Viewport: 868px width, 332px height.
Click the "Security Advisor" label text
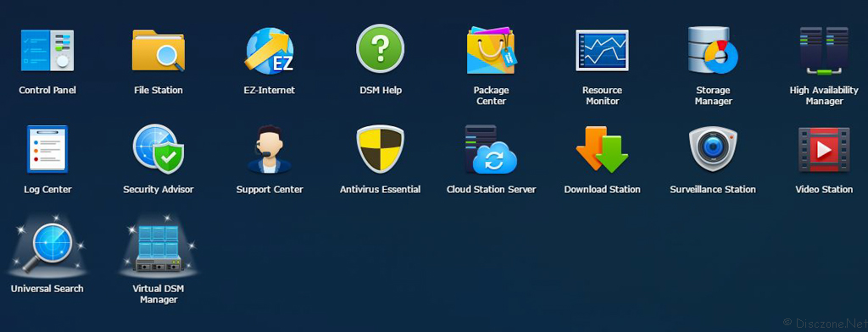coord(159,189)
